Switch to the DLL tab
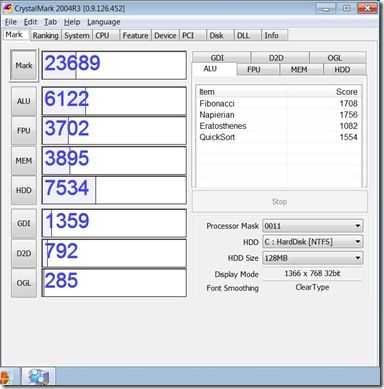384x389 pixels. coord(247,35)
